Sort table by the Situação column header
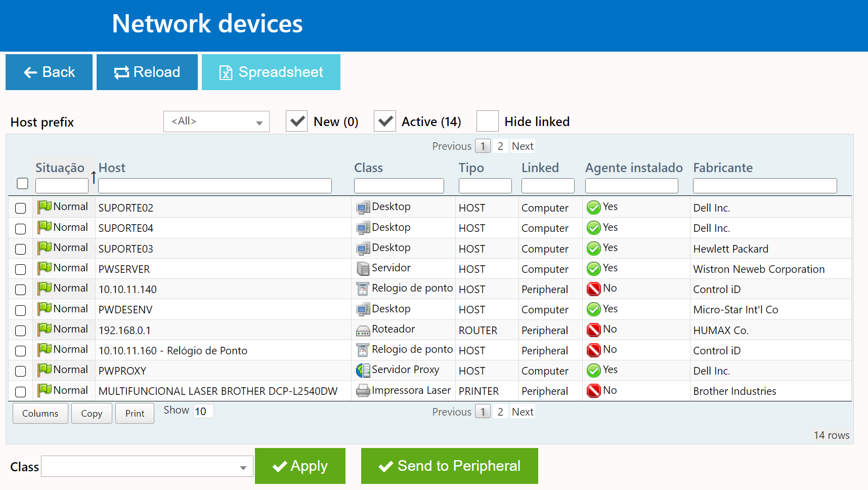This screenshot has height=490, width=868. (60, 168)
